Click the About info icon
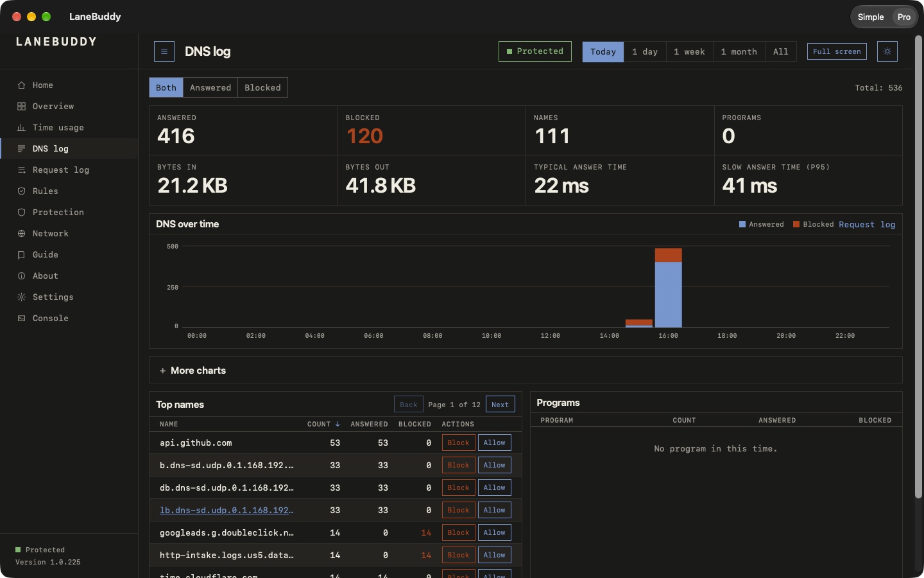The width and height of the screenshot is (924, 578). click(21, 276)
